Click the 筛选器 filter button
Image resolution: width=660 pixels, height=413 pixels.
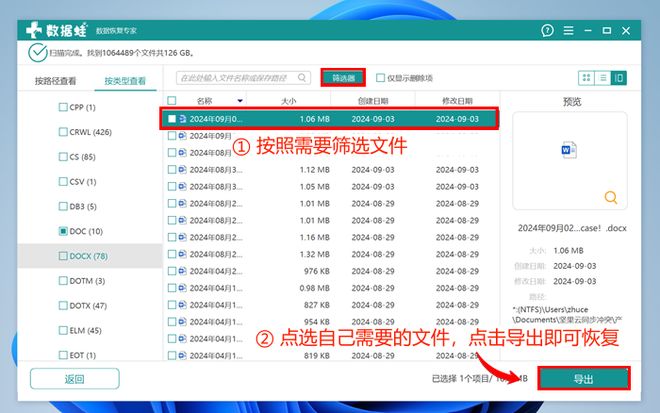(x=343, y=78)
